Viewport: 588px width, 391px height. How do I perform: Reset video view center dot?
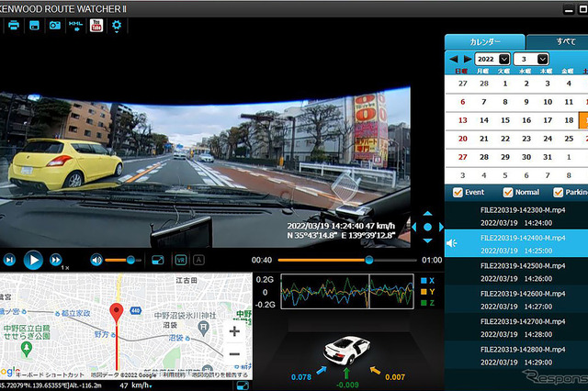pyautogui.click(x=427, y=227)
